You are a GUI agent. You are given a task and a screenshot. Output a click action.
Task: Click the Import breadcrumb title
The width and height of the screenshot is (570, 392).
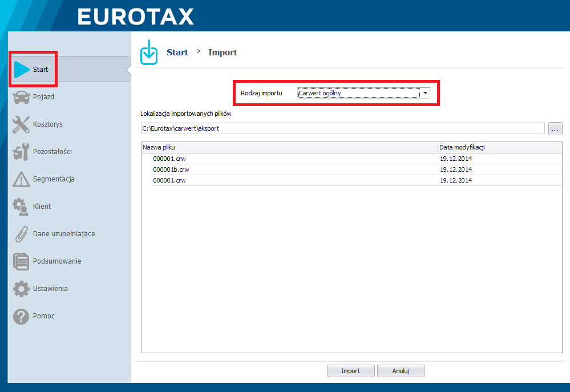pos(223,52)
